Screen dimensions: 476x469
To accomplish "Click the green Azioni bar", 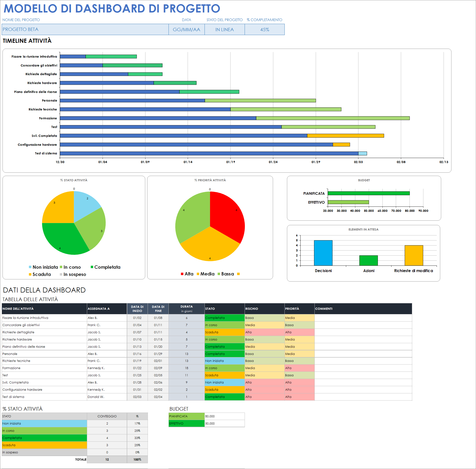I will click(x=368, y=260).
